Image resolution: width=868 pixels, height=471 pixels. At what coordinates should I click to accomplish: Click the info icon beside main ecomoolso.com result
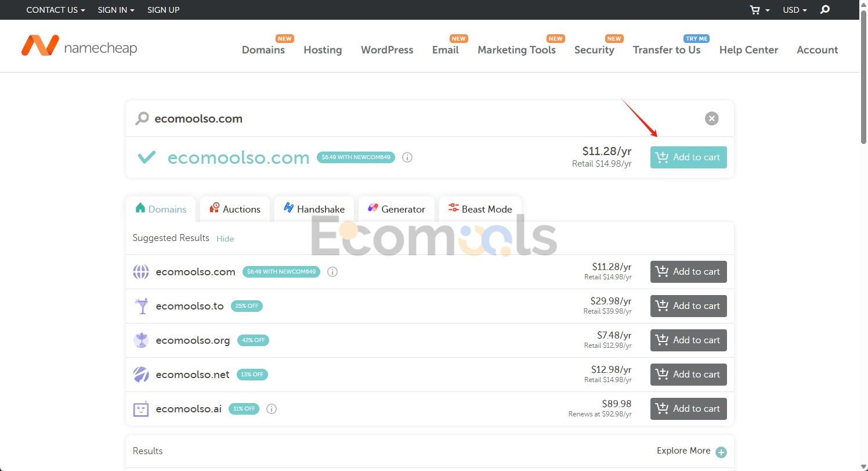click(407, 157)
